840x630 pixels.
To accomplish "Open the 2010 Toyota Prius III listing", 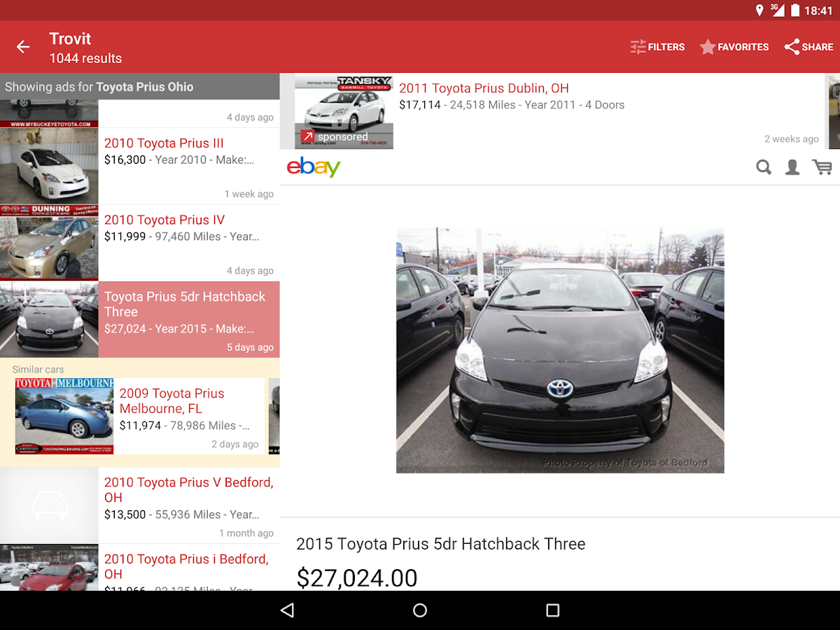I will pyautogui.click(x=163, y=143).
